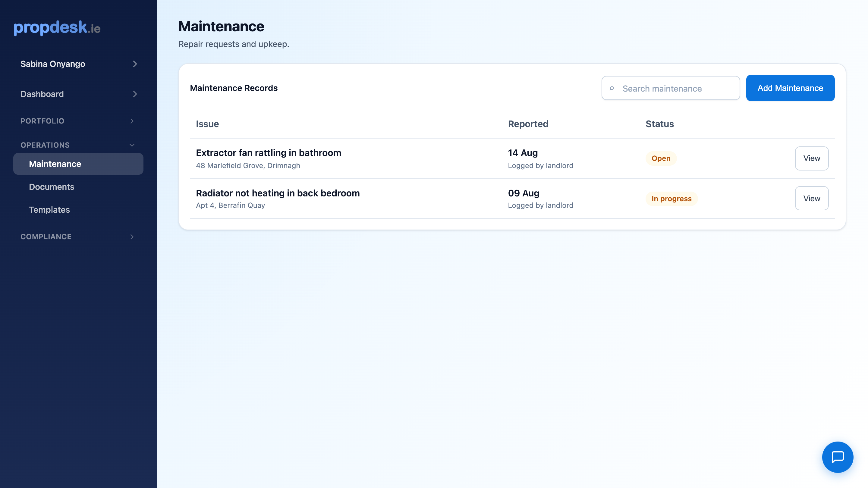Click the propdesk.ie logo
868x488 pixels.
57,28
